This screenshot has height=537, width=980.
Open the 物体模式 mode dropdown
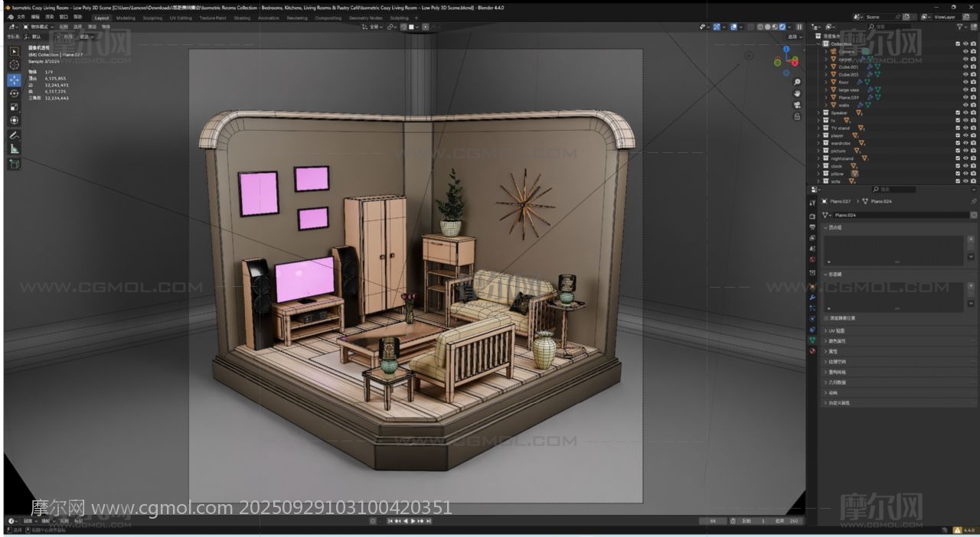click(40, 27)
